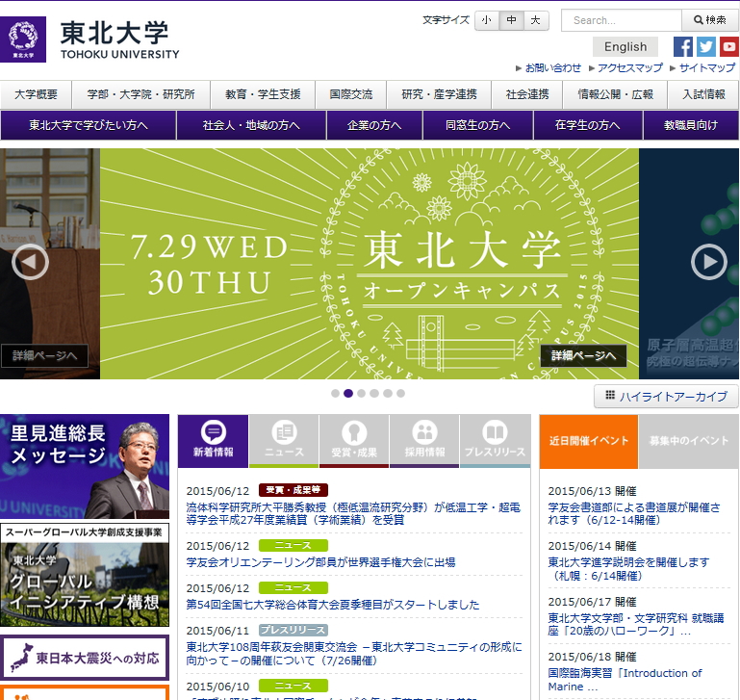Image resolution: width=740 pixels, height=700 pixels.
Task: Switch to the 募集中のイベント tab
Action: tap(688, 441)
